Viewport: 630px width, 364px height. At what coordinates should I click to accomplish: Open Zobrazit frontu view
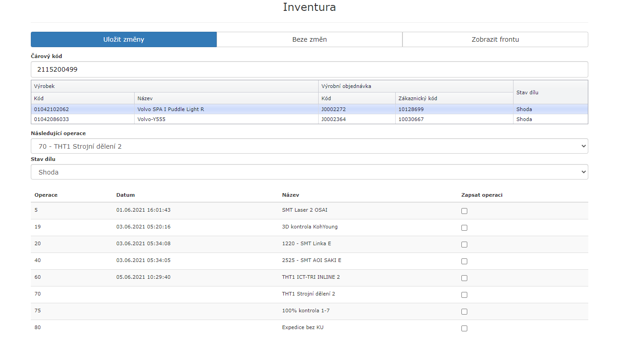click(495, 39)
